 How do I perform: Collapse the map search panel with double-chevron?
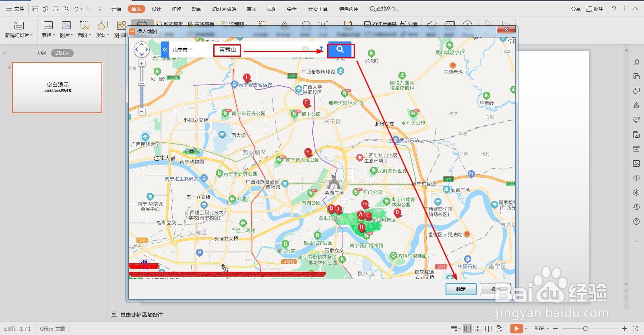165,50
